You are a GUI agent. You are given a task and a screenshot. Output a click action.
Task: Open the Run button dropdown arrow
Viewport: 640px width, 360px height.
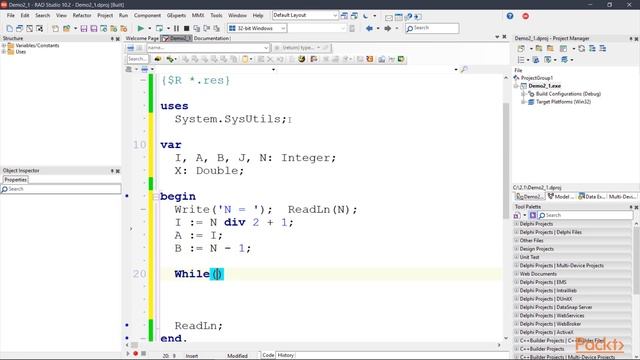tap(149, 28)
